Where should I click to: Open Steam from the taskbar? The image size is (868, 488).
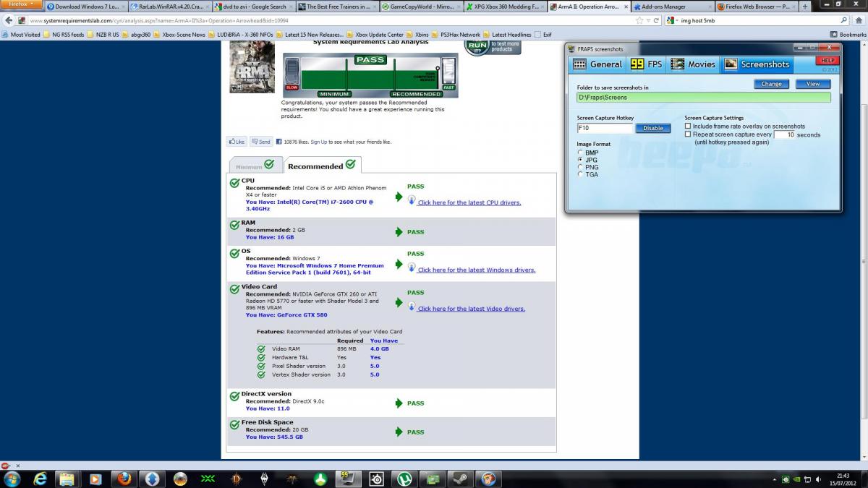point(459,479)
